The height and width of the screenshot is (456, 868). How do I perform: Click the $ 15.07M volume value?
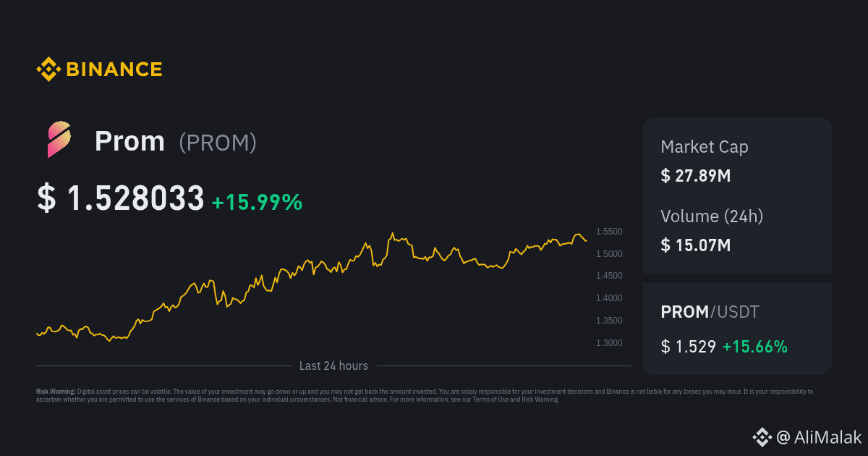tap(696, 245)
